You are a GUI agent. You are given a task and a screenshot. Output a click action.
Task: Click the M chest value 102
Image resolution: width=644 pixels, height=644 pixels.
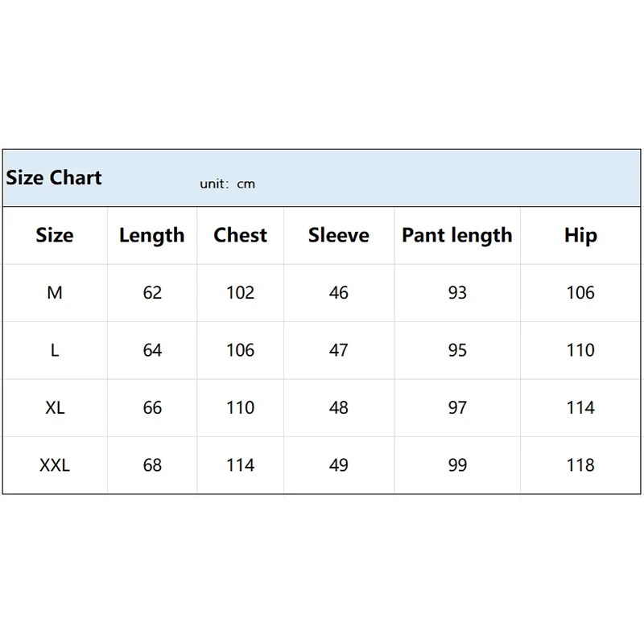click(240, 293)
